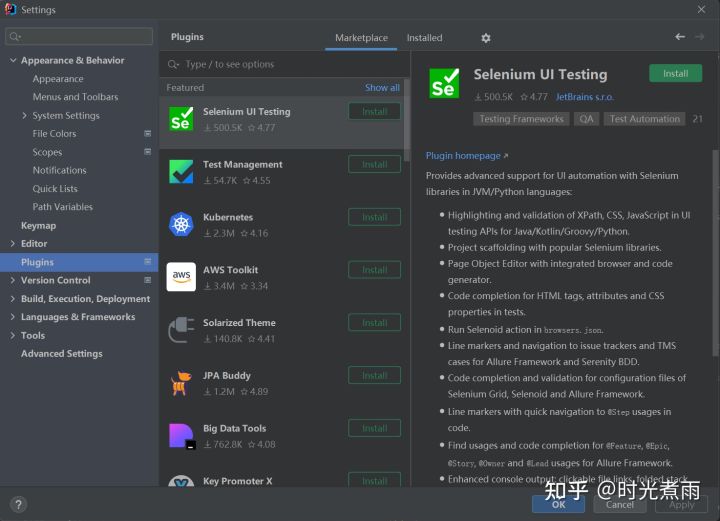This screenshot has height=521, width=720.
Task: Install the AWS Toolkit plugin
Action: (x=374, y=270)
